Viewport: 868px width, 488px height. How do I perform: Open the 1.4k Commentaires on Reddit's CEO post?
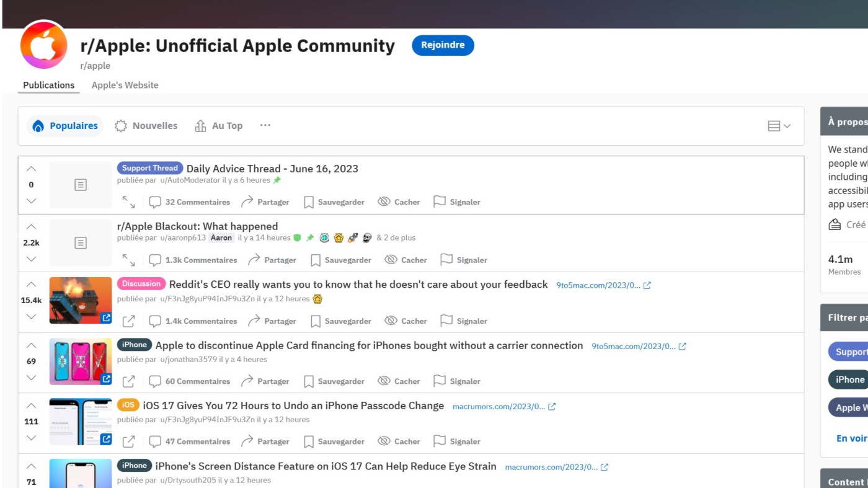[x=193, y=321]
